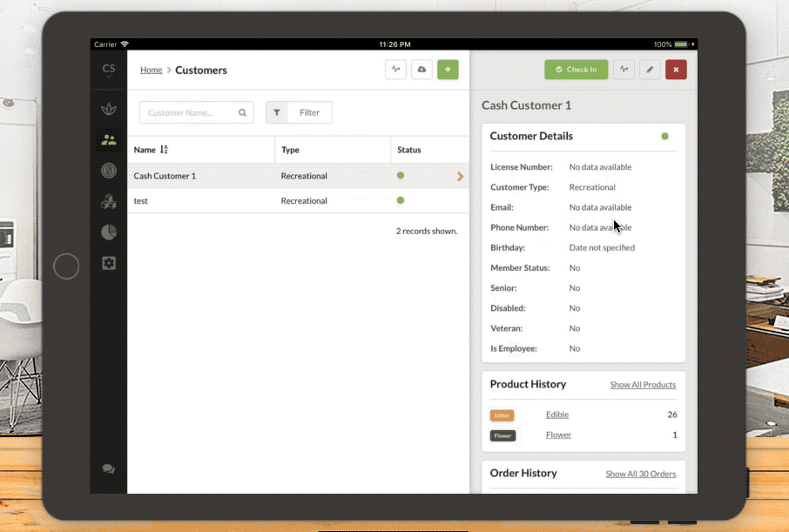The image size is (789, 532).
Task: Click the activity pulse icon in detail panel
Action: 624,70
